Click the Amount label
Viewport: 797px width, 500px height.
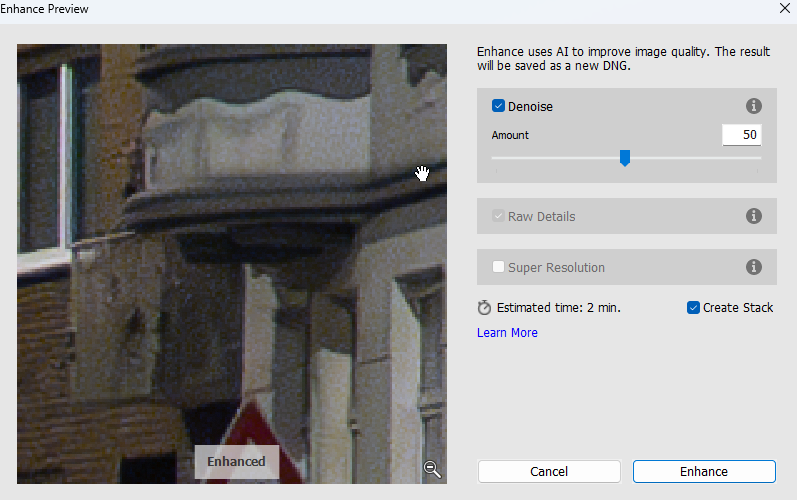[x=510, y=135]
